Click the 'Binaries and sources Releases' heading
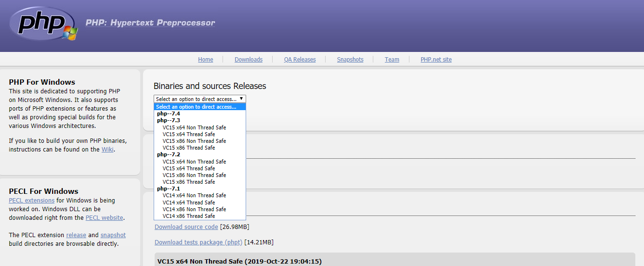Viewport: 644px width, 266px height. (x=210, y=86)
